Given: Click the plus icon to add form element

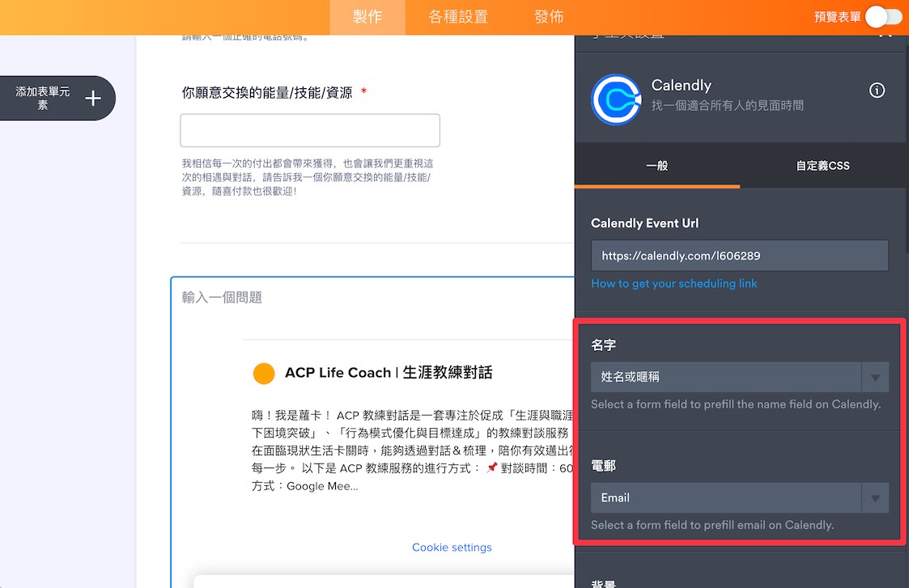Looking at the screenshot, I should point(93,99).
